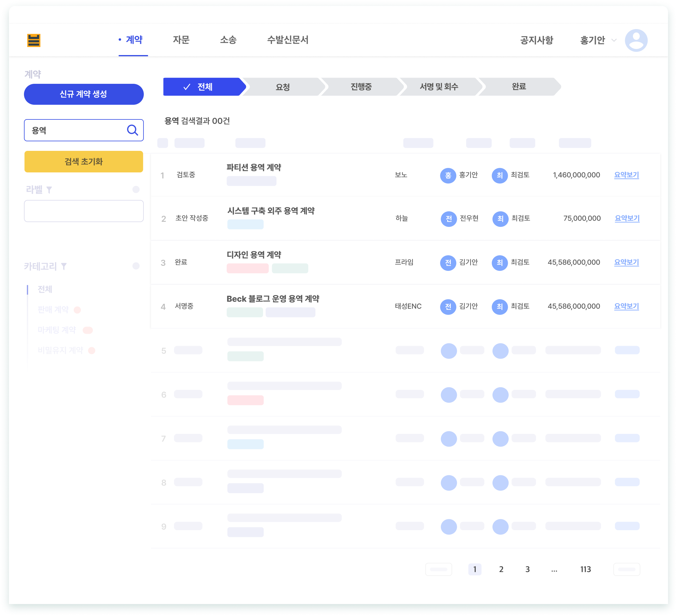Click the 75,000,000 amount cell
The width and height of the screenshot is (677, 616).
(x=582, y=219)
